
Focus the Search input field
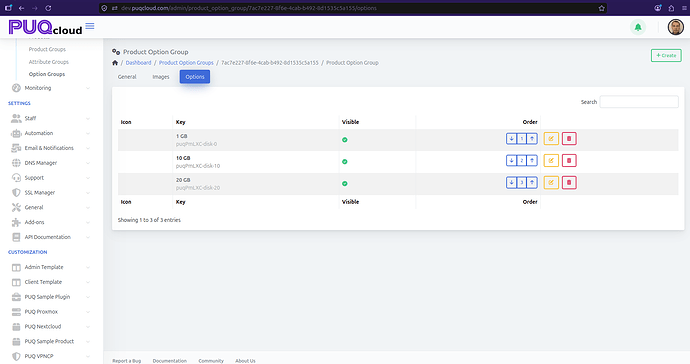coord(639,102)
